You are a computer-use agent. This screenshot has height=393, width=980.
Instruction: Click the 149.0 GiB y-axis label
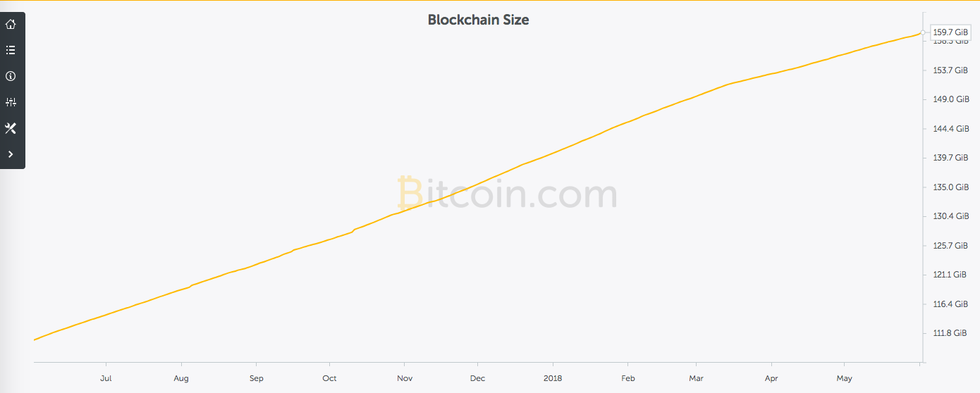coord(950,99)
